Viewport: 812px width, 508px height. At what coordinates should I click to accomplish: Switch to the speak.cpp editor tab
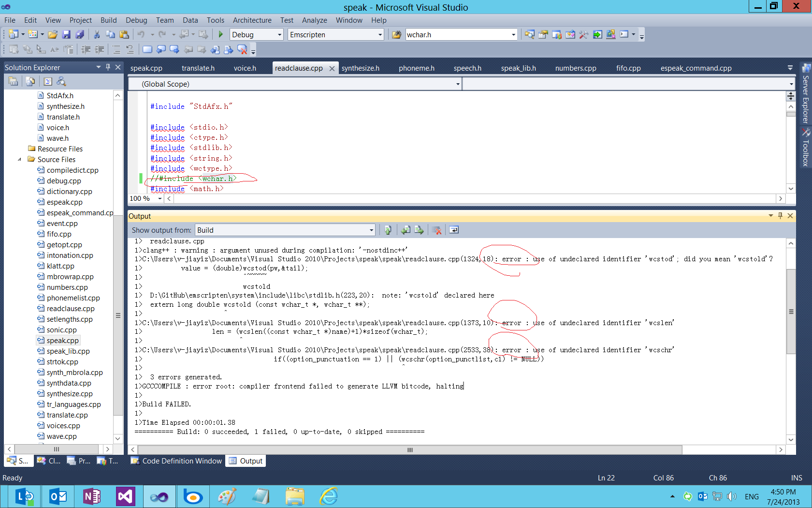coord(146,68)
